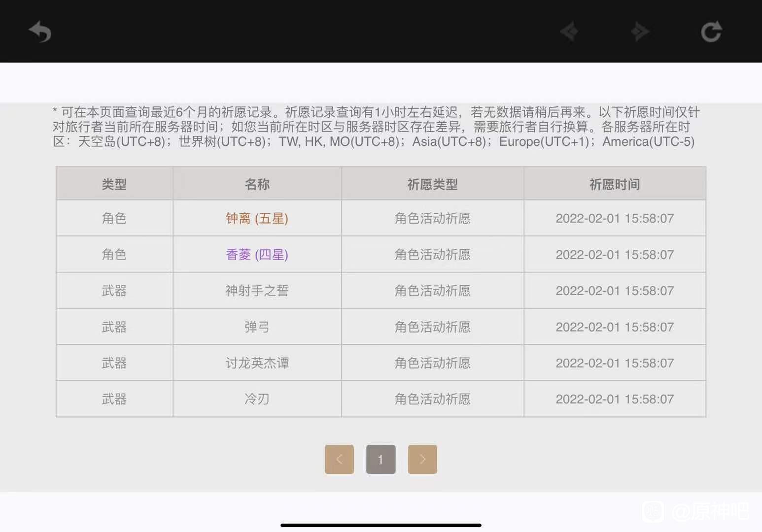The height and width of the screenshot is (532, 762).
Task: Select the 弹弓 weapon name
Action: pos(257,327)
